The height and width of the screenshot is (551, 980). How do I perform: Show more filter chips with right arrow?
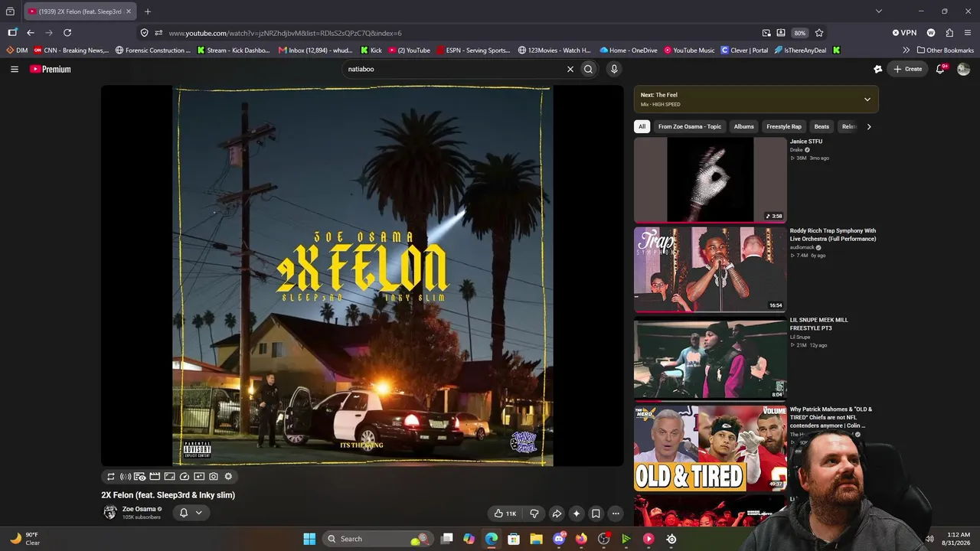(x=868, y=126)
